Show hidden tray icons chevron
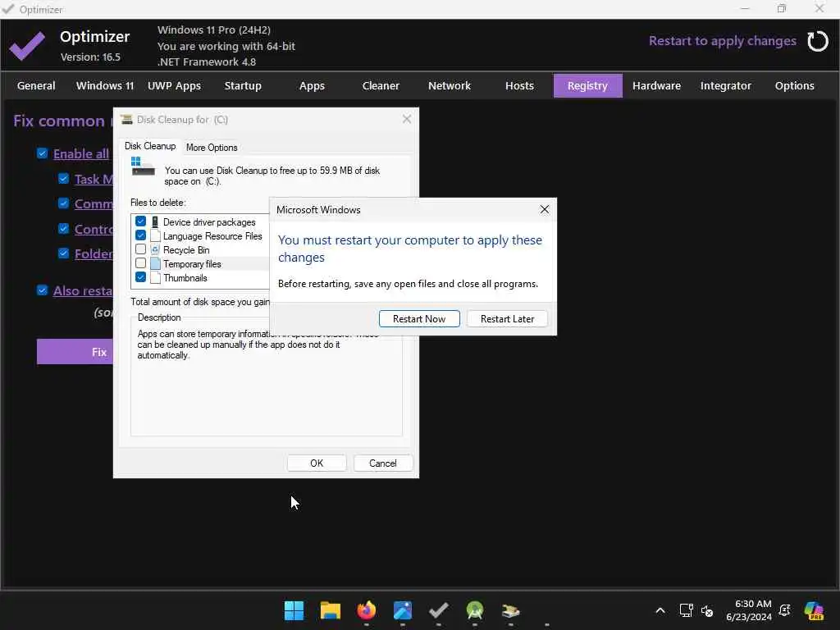 point(660,610)
